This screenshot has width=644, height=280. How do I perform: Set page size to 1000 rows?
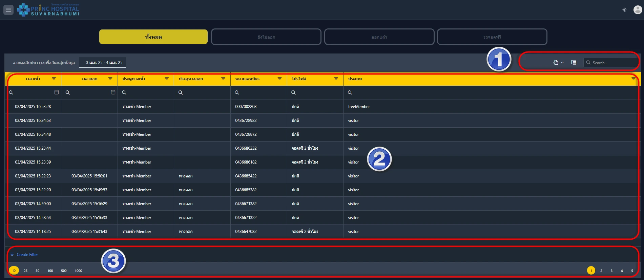pos(78,271)
